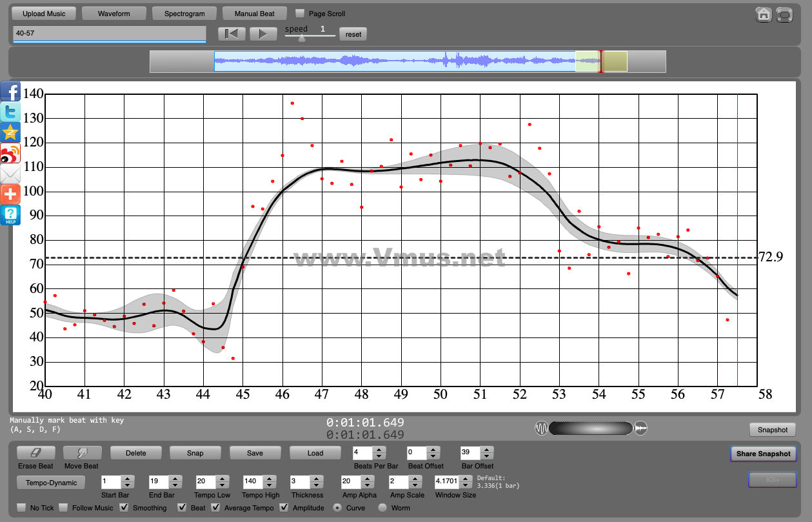Adjust the speed slider handle
Screen dimensions: 812x522
301,38
